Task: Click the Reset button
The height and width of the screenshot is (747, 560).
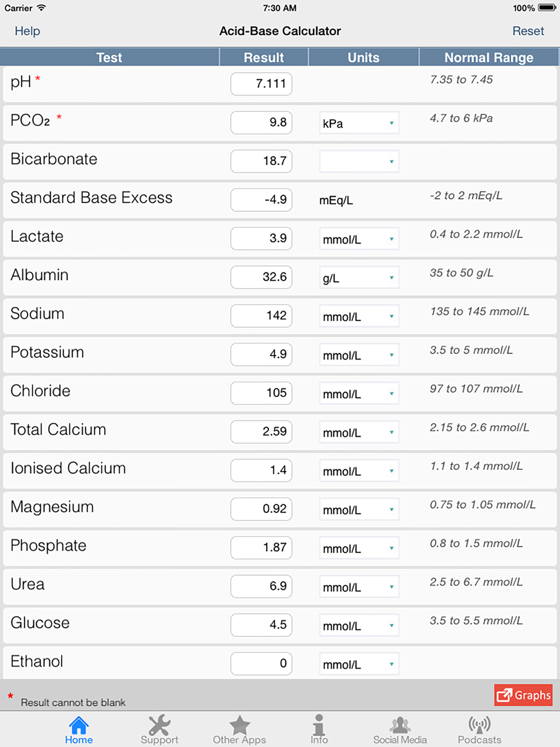Action: (x=528, y=31)
